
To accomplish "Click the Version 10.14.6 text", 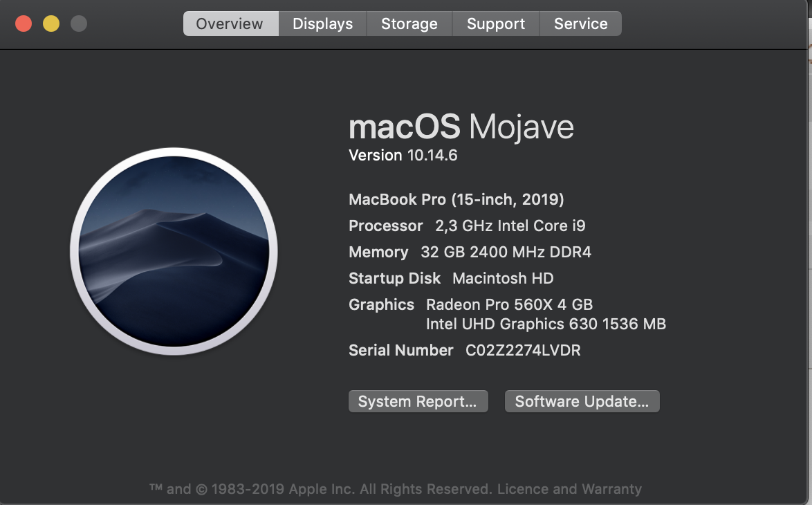I will [x=403, y=156].
